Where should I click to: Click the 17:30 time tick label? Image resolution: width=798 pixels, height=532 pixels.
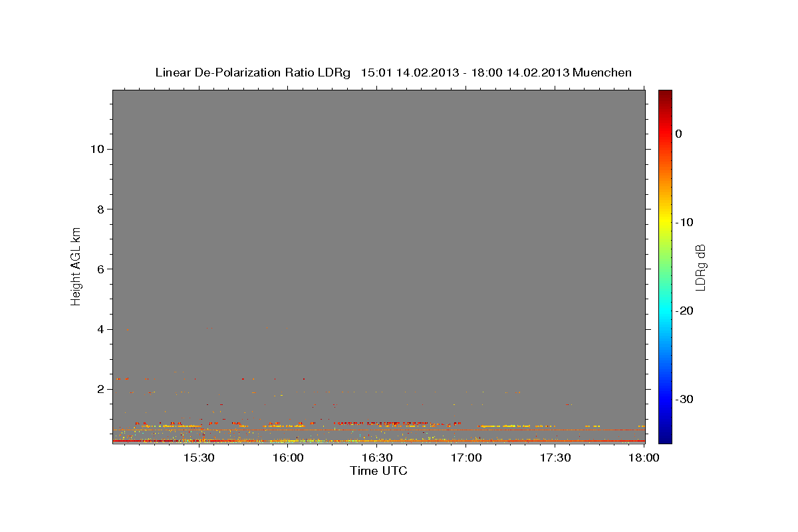[x=555, y=458]
